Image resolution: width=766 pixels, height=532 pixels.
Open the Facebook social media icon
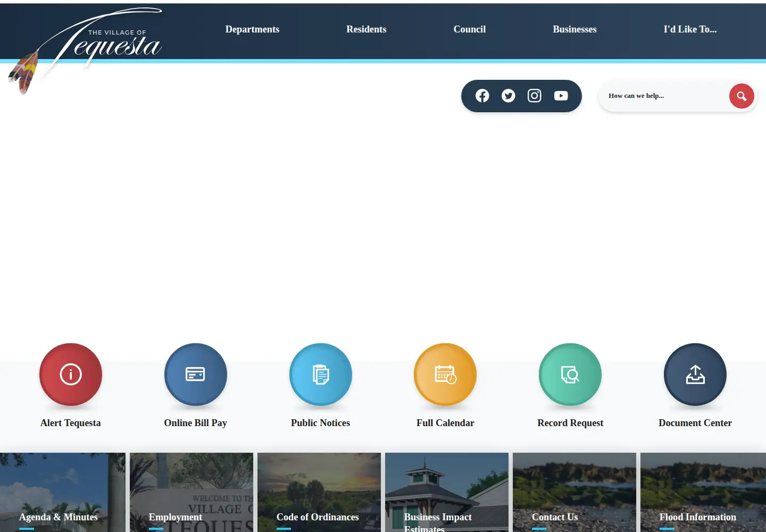click(482, 96)
